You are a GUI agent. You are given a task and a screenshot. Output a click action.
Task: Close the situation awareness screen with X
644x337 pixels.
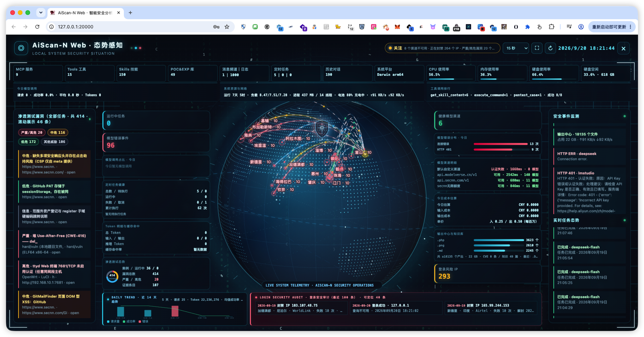pyautogui.click(x=623, y=48)
